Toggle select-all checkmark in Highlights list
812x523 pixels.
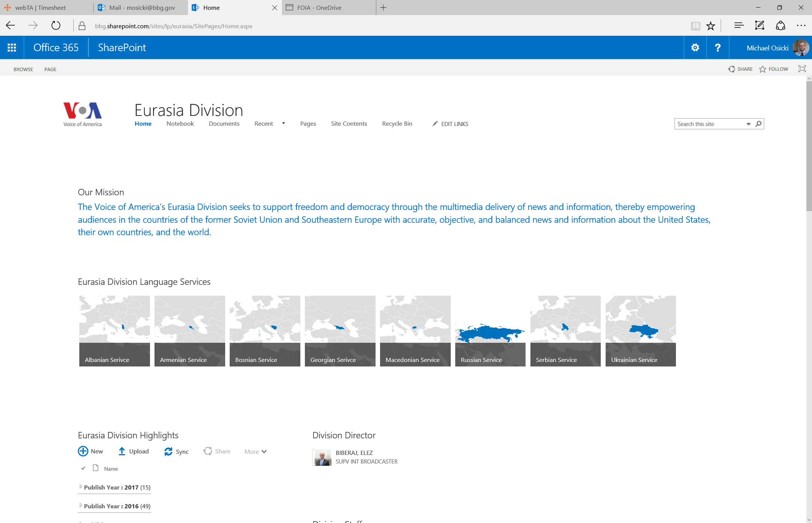click(83, 468)
